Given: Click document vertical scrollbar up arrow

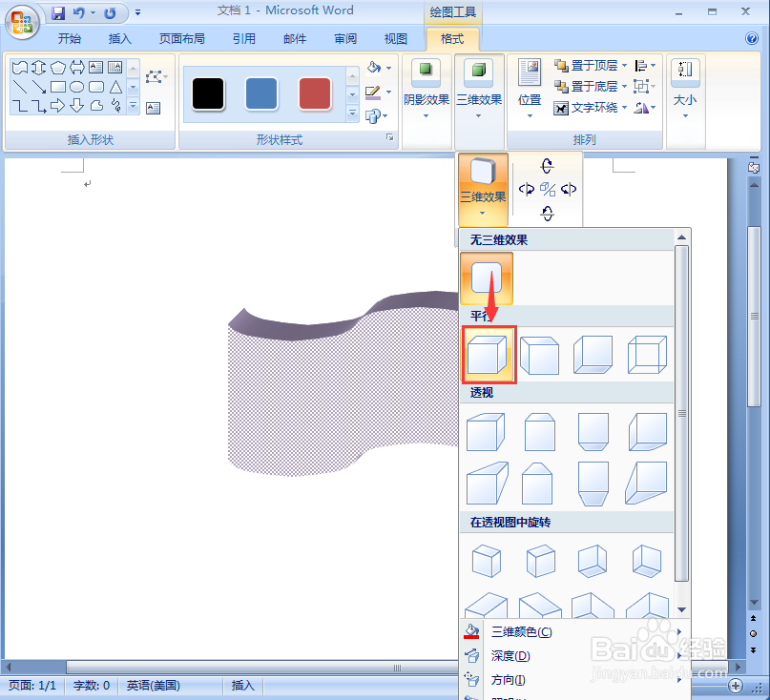Looking at the screenshot, I should click(754, 185).
